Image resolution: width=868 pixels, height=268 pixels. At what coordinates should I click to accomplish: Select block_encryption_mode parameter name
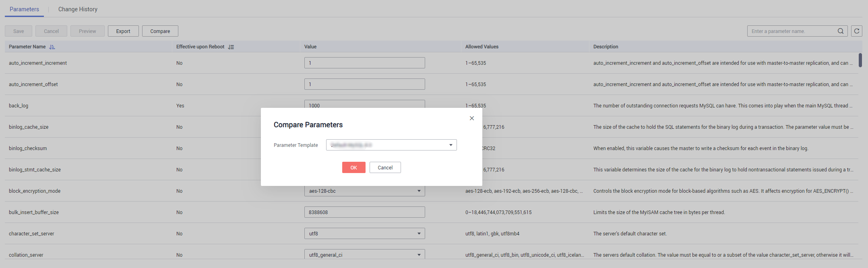pos(35,191)
